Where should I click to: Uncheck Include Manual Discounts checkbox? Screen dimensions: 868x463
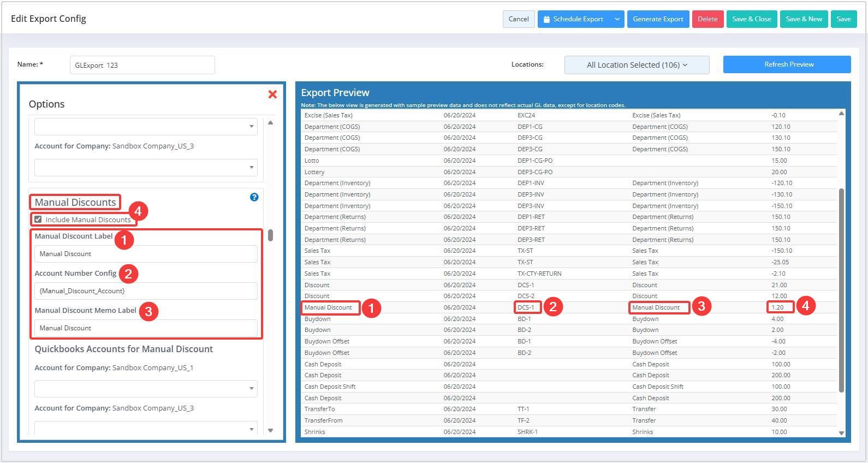[x=38, y=219]
